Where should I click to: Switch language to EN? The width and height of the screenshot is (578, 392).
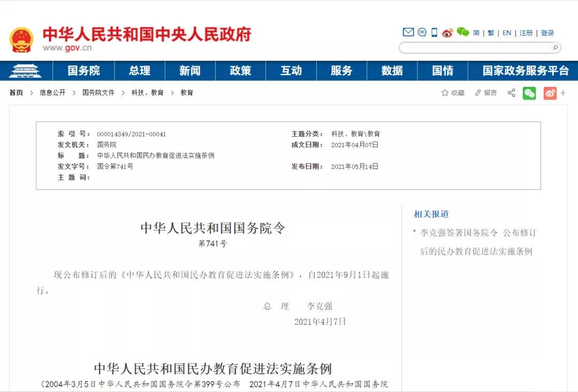point(507,33)
